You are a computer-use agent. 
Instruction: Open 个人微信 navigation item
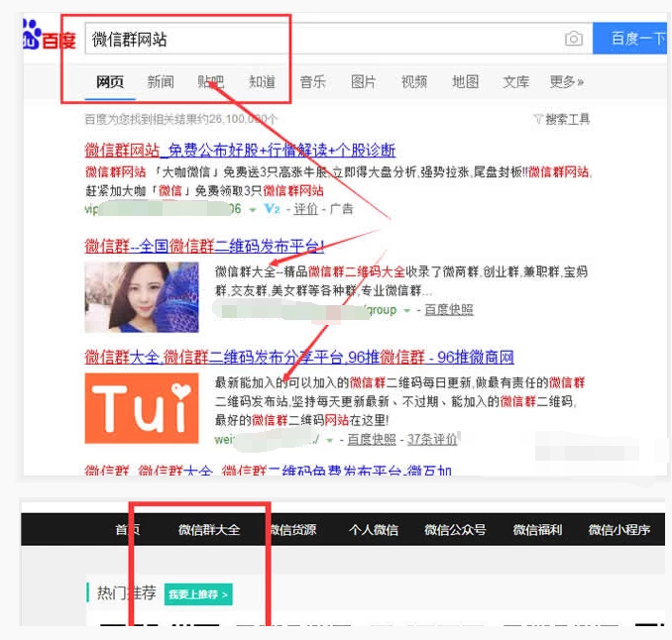[374, 530]
